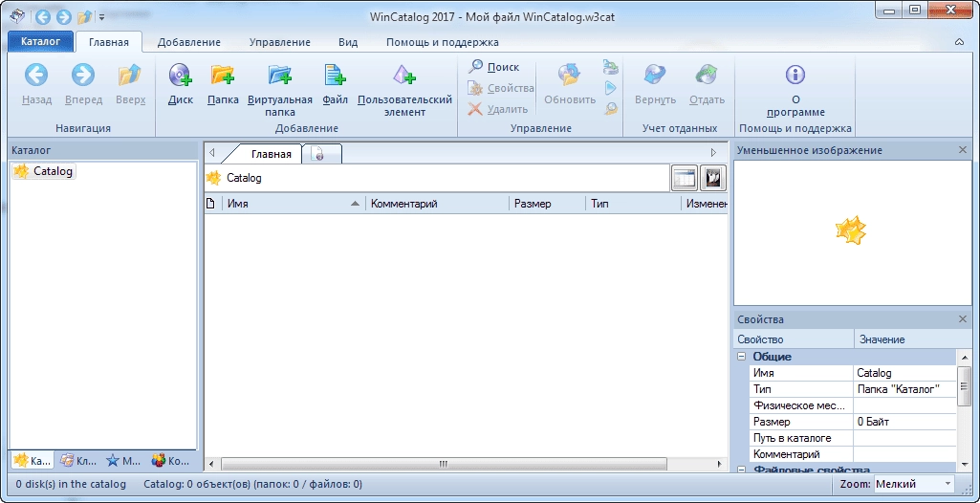
Task: Sort by the Комментарий column header
Action: [x=438, y=204]
